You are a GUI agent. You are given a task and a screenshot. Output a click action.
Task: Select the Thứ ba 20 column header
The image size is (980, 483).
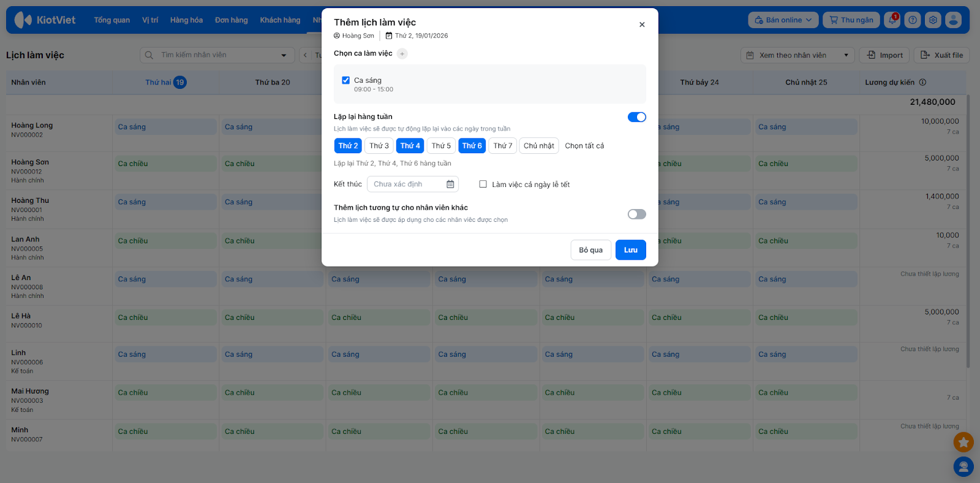[x=273, y=82]
